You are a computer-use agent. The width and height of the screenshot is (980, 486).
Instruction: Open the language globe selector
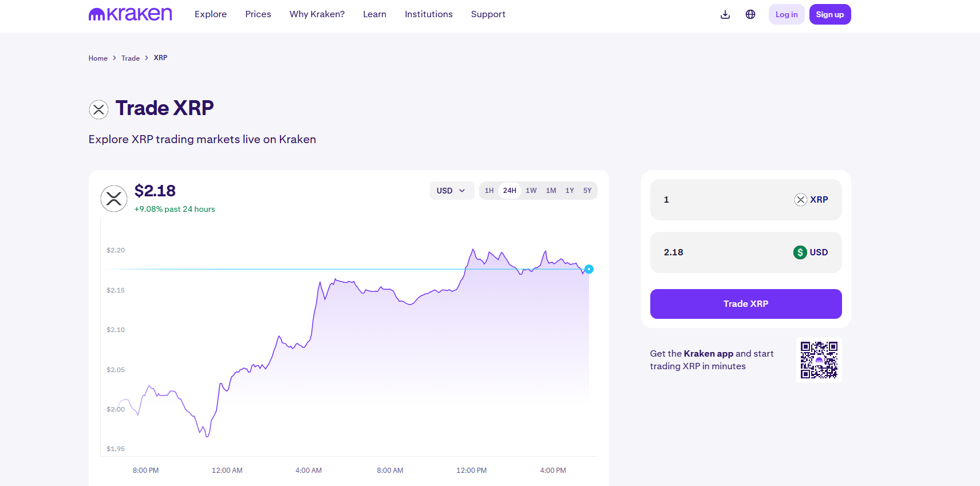point(750,14)
